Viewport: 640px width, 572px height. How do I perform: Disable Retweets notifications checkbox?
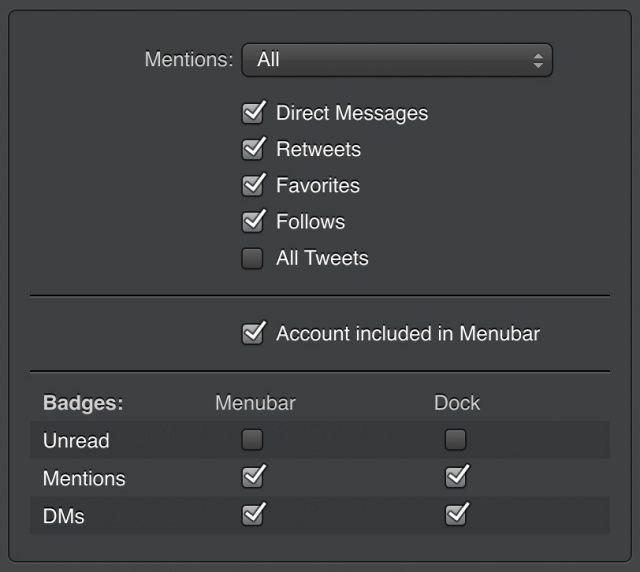pos(253,149)
